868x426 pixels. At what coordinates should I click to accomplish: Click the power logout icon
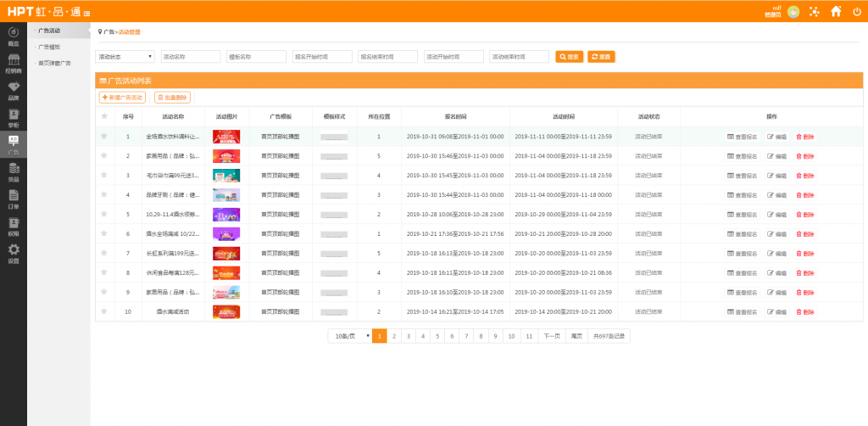pyautogui.click(x=856, y=11)
